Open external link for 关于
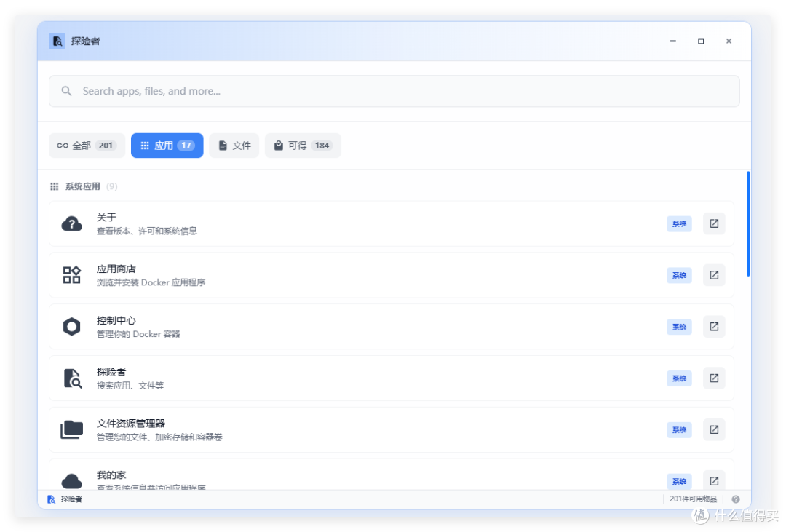Image resolution: width=786 pixels, height=532 pixels. tap(714, 223)
